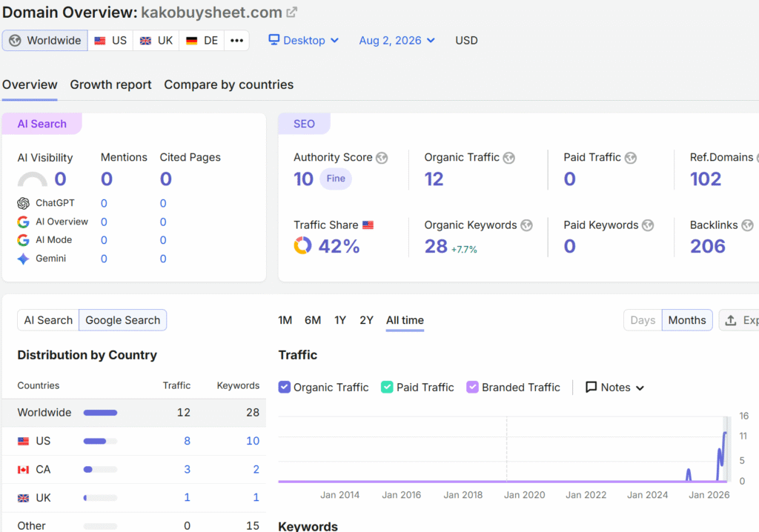Click the Backlinks value 206
Viewport: 759px width, 532px height.
tap(708, 247)
